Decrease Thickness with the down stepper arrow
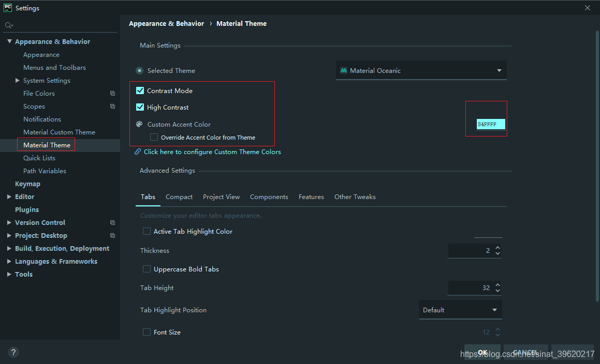600x364 pixels. [497, 253]
